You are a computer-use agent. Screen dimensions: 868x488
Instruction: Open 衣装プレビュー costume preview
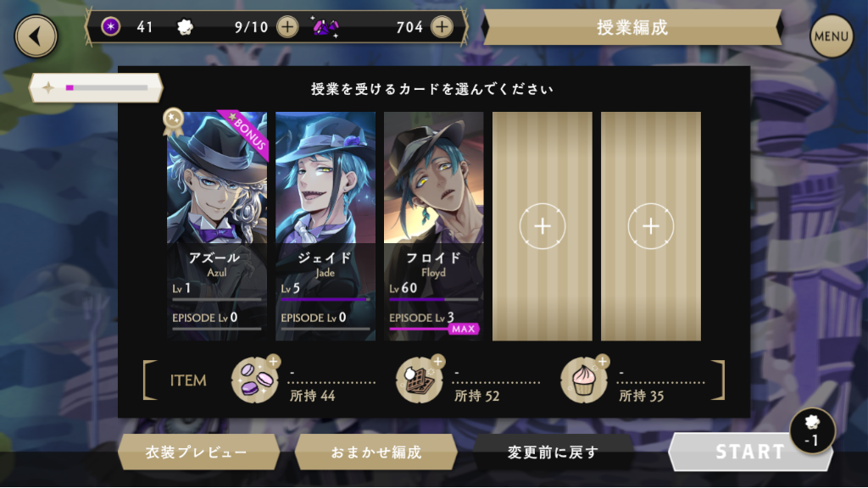[x=198, y=452]
